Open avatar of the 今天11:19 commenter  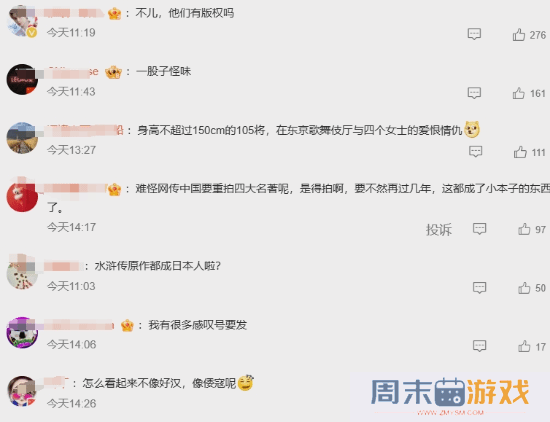pyautogui.click(x=22, y=21)
